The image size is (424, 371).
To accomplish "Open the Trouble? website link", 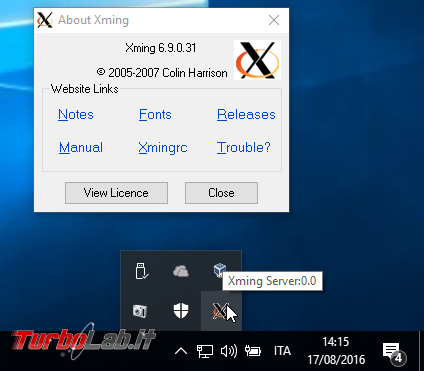I will click(243, 147).
